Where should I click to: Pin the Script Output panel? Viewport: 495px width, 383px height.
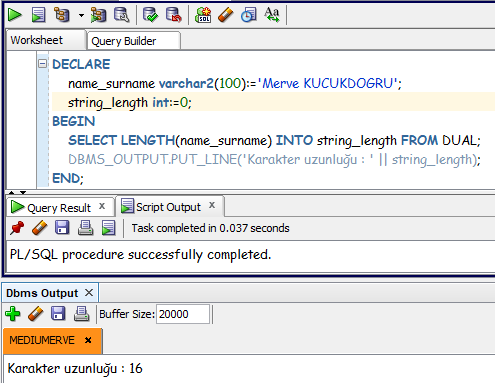click(x=17, y=228)
